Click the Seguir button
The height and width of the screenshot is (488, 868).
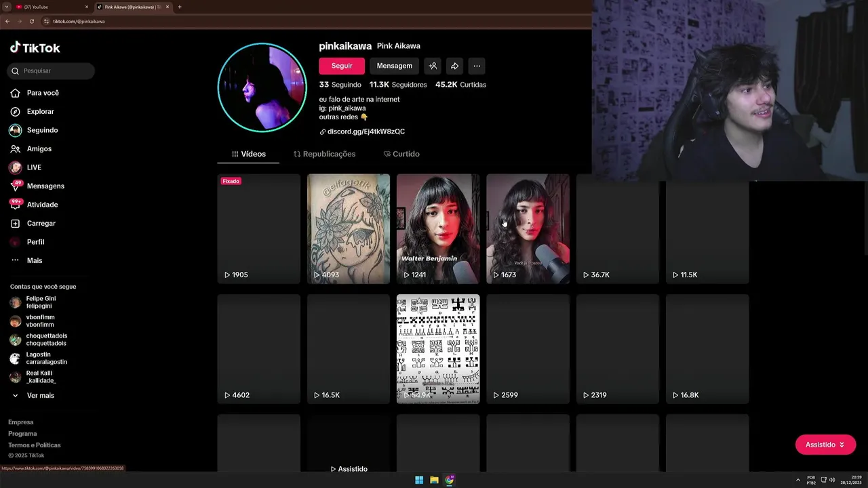point(342,66)
